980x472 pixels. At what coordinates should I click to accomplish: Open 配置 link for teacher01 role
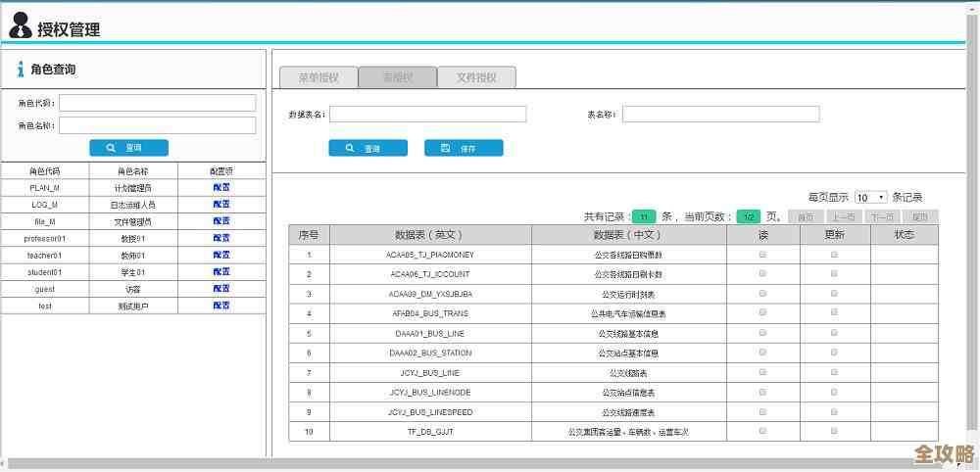pyautogui.click(x=221, y=255)
